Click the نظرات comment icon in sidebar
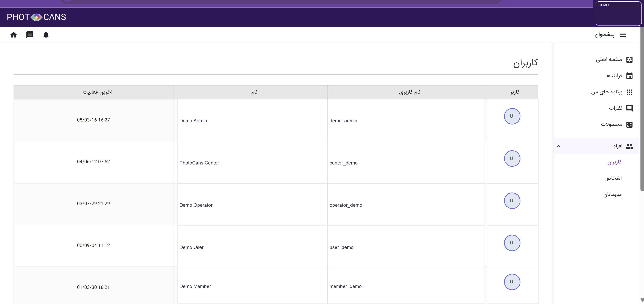 pyautogui.click(x=629, y=108)
